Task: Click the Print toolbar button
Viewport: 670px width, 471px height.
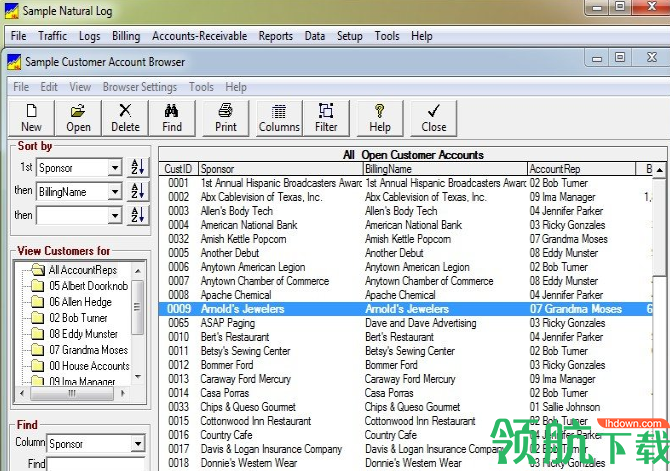Action: pos(226,118)
